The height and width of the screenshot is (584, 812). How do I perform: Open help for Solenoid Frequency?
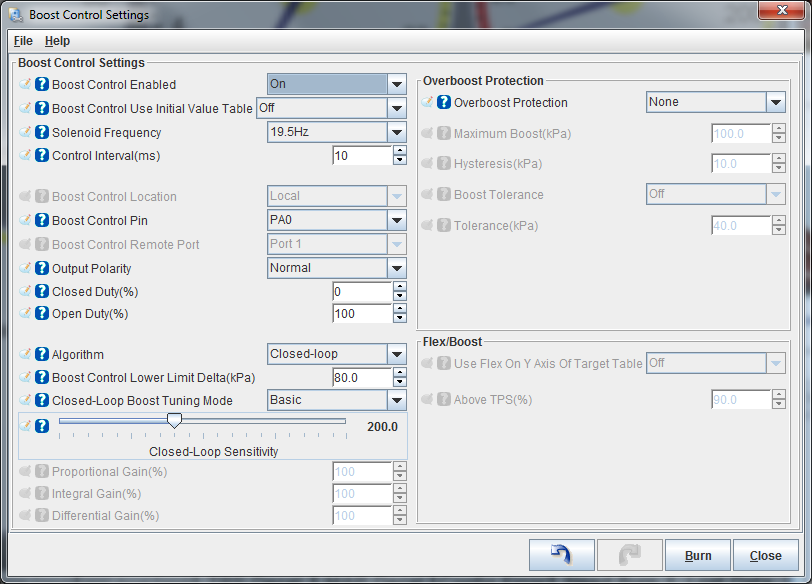[x=42, y=132]
